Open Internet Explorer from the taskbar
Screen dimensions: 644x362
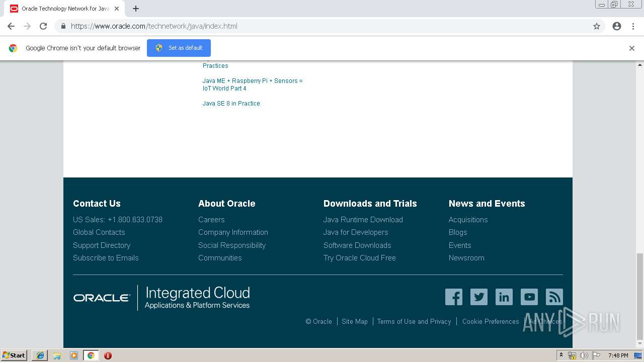40,355
